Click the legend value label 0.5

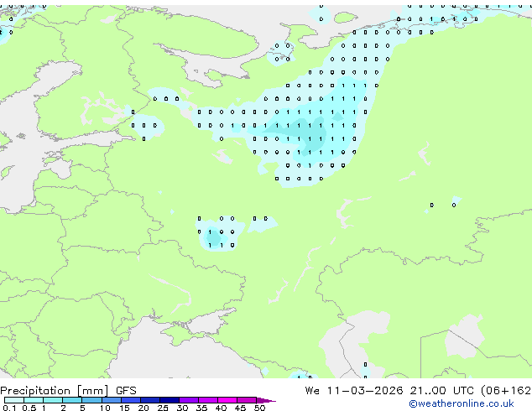pos(29,408)
